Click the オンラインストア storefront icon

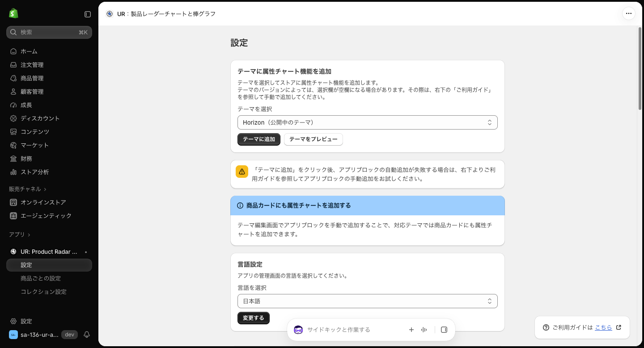pyautogui.click(x=13, y=202)
